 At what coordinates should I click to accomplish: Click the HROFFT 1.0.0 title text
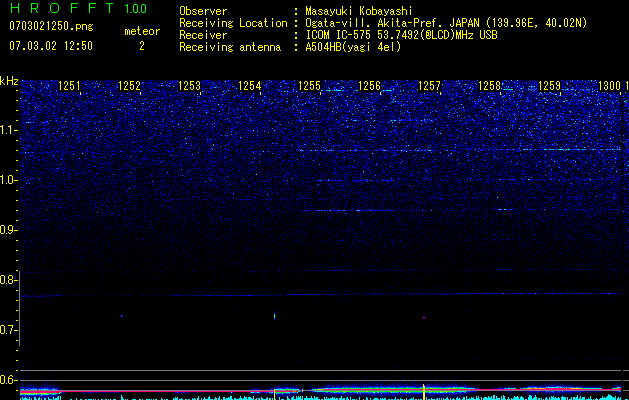(78, 8)
